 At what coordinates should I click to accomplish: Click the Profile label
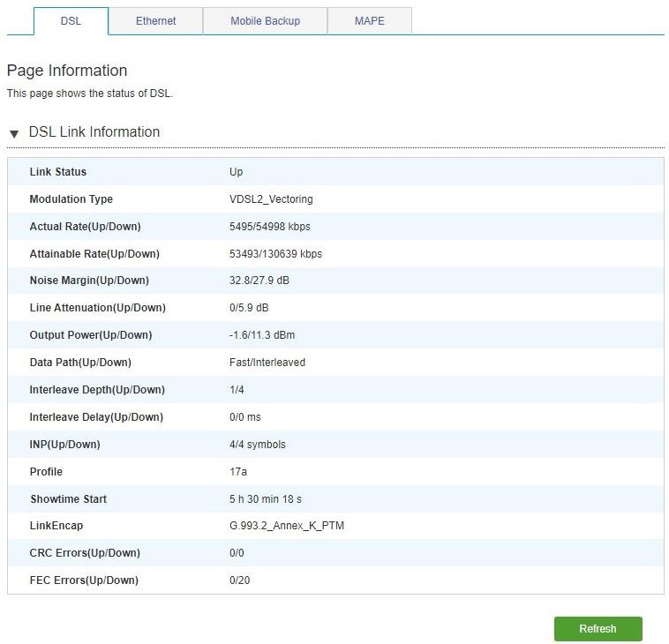click(46, 472)
